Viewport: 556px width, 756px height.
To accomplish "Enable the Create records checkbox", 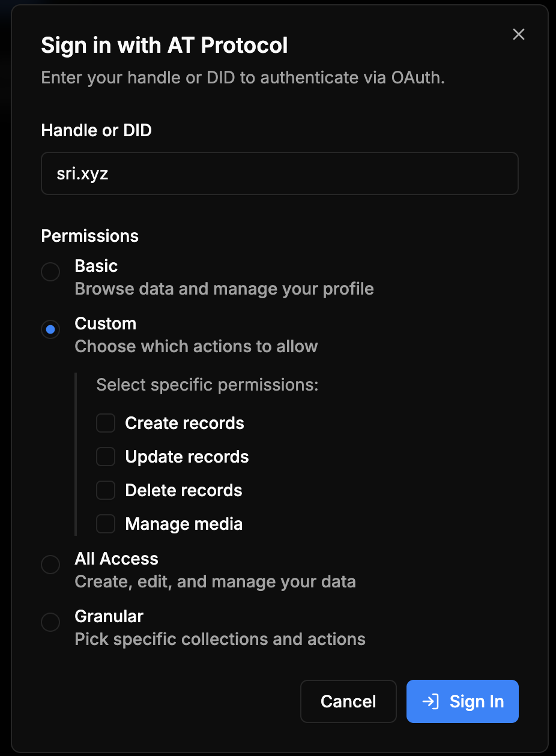I will [106, 423].
